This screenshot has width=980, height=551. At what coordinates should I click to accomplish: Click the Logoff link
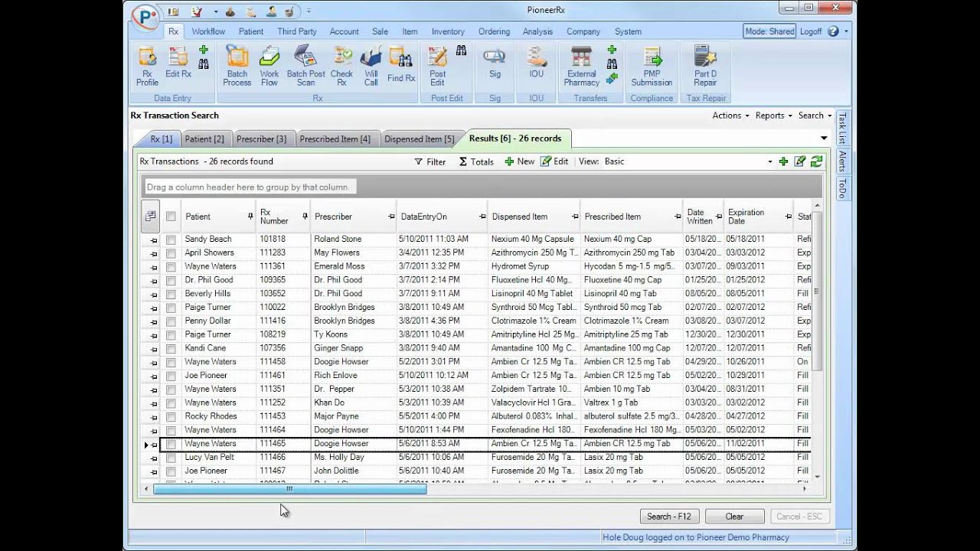pos(811,31)
